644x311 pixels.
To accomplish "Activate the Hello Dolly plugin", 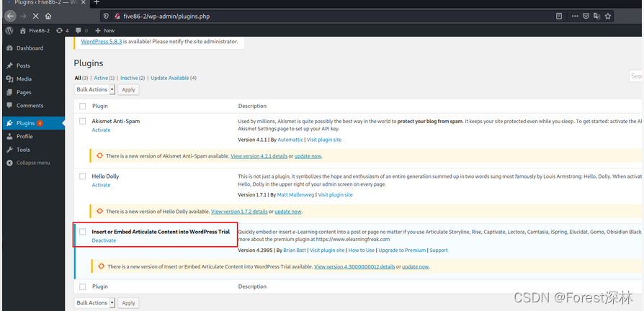I will (x=101, y=185).
